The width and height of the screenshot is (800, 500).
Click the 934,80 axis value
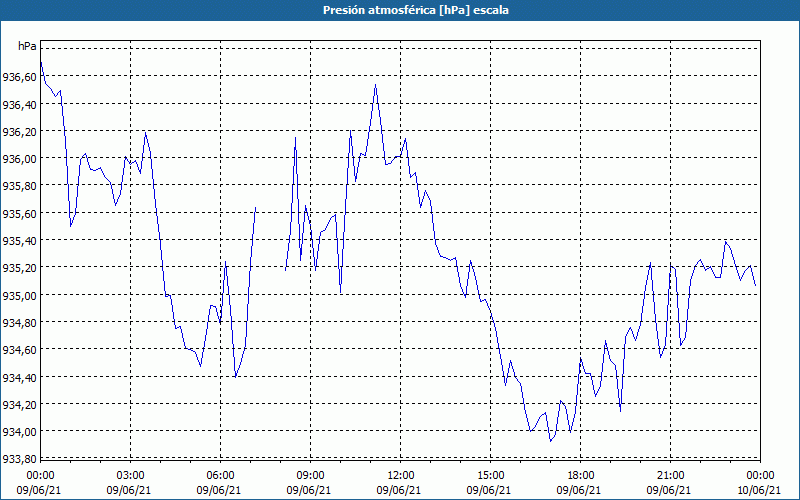tap(19, 323)
